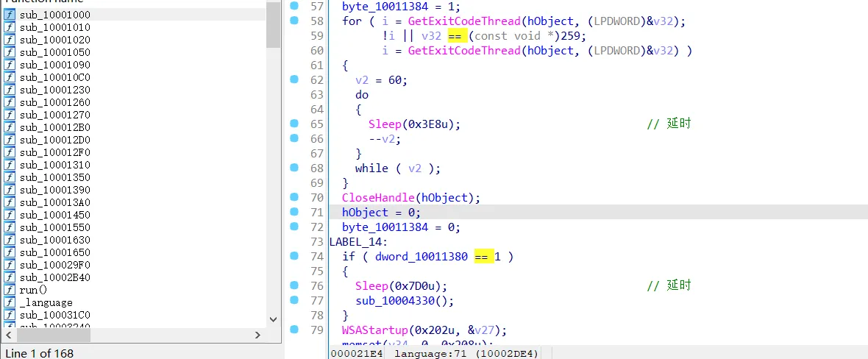Select sub_100012F0 in the function list
868x359 pixels.
tap(55, 152)
